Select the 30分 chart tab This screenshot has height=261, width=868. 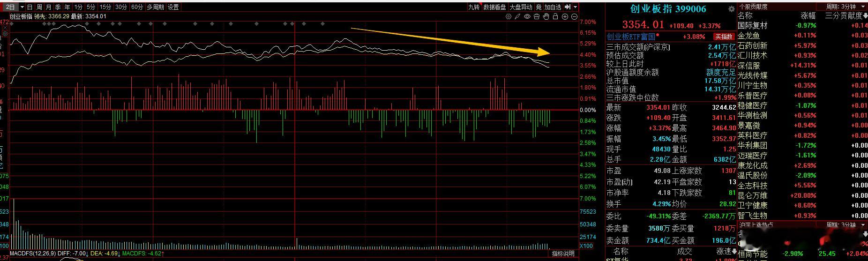pos(121,7)
